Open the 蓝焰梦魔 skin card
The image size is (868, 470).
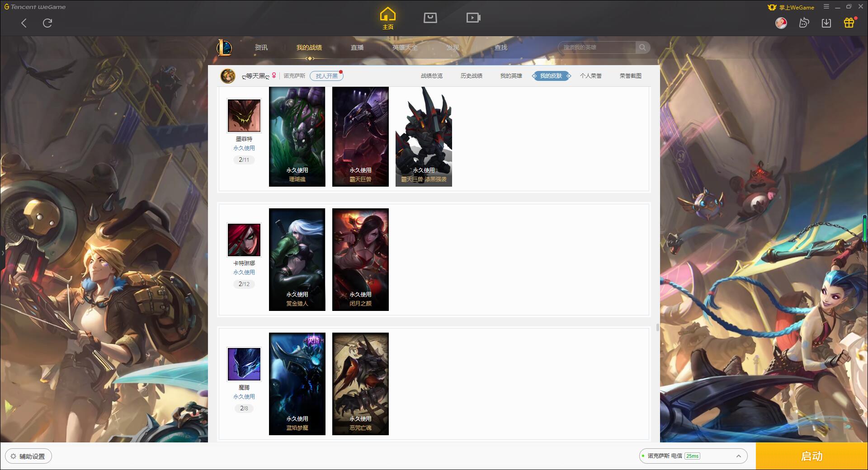(297, 384)
